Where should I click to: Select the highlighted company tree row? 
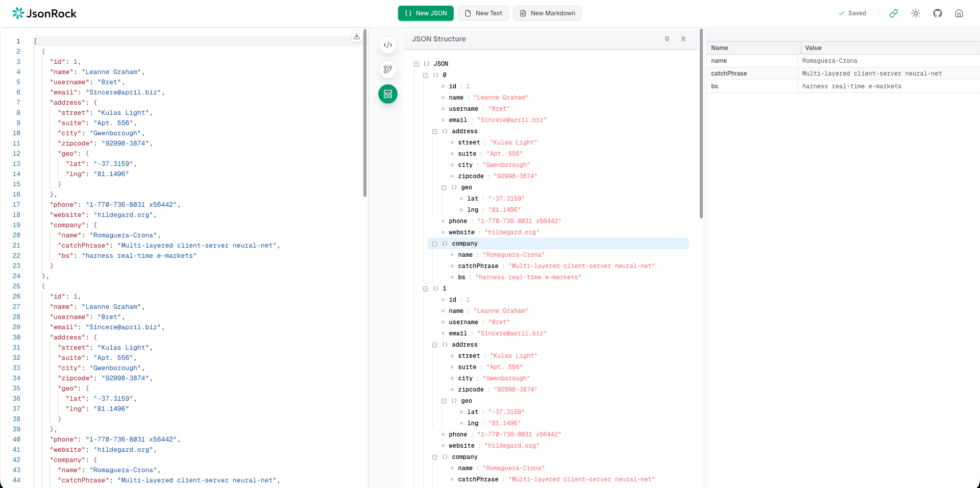coord(558,243)
